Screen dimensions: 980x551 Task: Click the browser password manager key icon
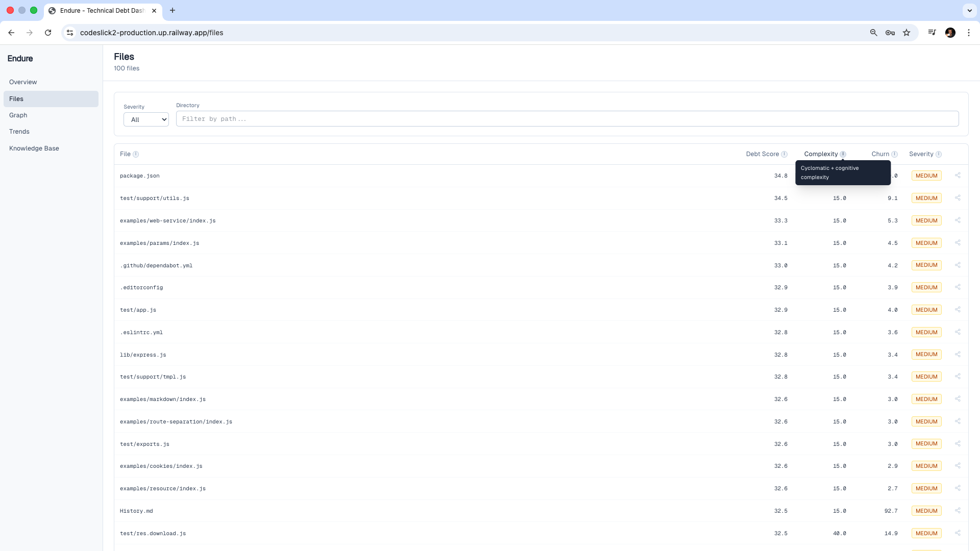click(x=890, y=32)
